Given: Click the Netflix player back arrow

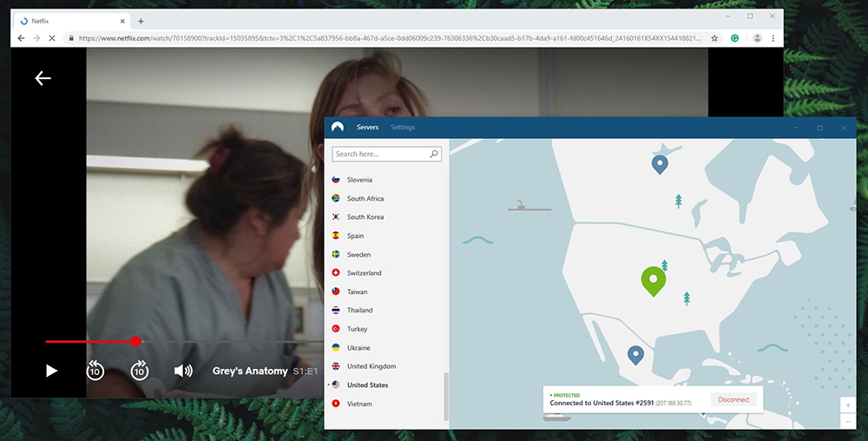Looking at the screenshot, I should (x=43, y=78).
